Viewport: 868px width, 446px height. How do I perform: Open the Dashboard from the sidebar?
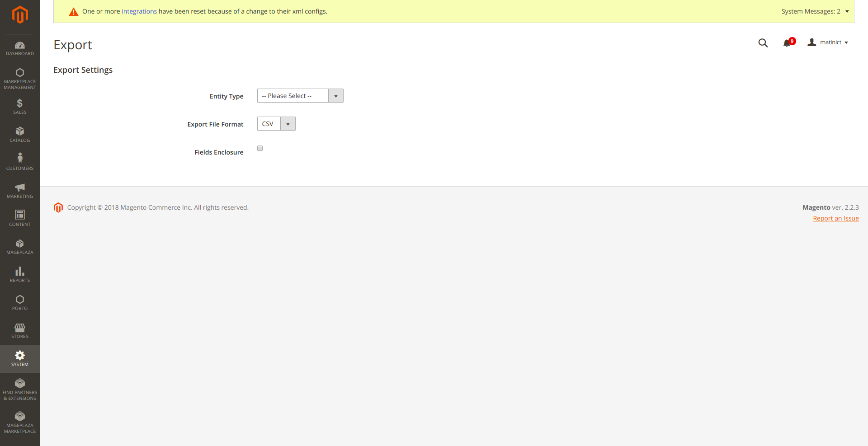click(x=19, y=47)
